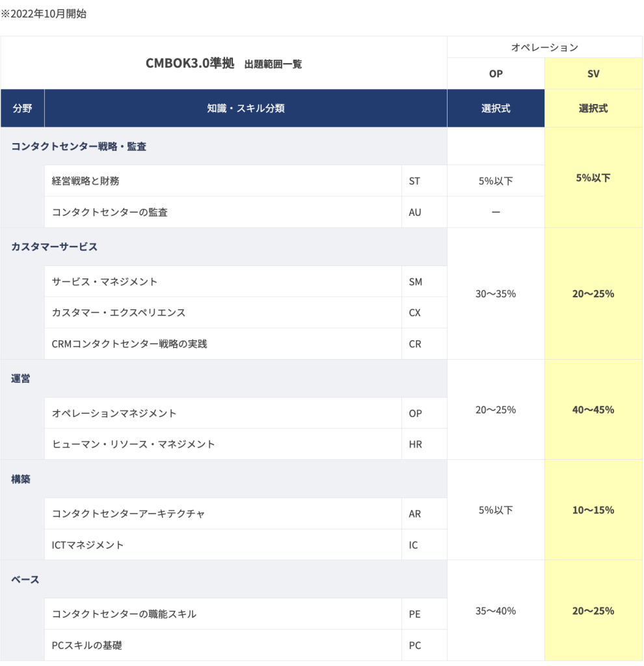This screenshot has height=666, width=644.
Task: Select the コンタクトセンターアーキテクチャ row
Action: coord(128,514)
